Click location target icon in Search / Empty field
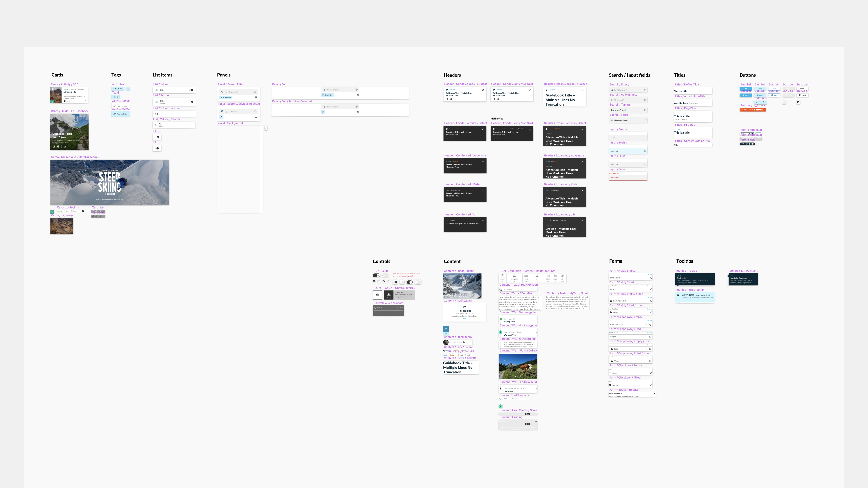The width and height of the screenshot is (868, 488). point(644,90)
